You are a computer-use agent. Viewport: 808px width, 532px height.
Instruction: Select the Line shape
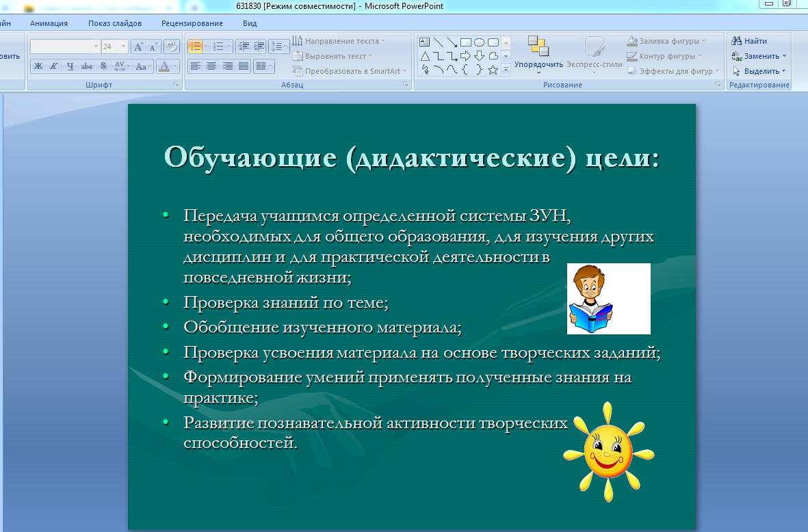(439, 42)
